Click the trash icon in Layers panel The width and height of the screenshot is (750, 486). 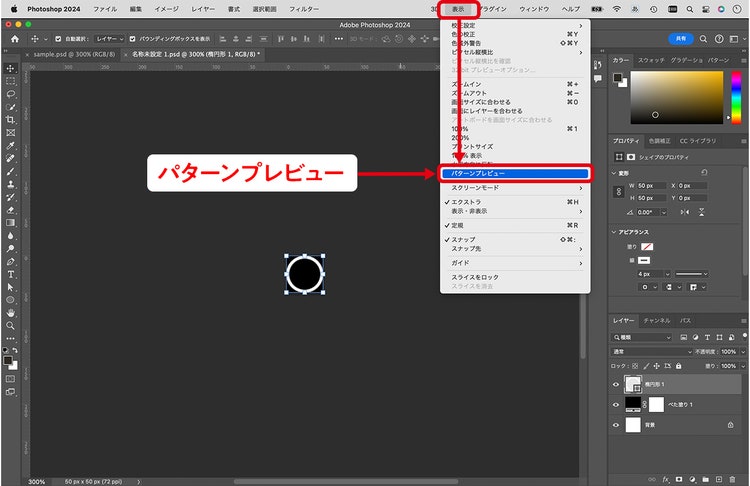pos(732,479)
